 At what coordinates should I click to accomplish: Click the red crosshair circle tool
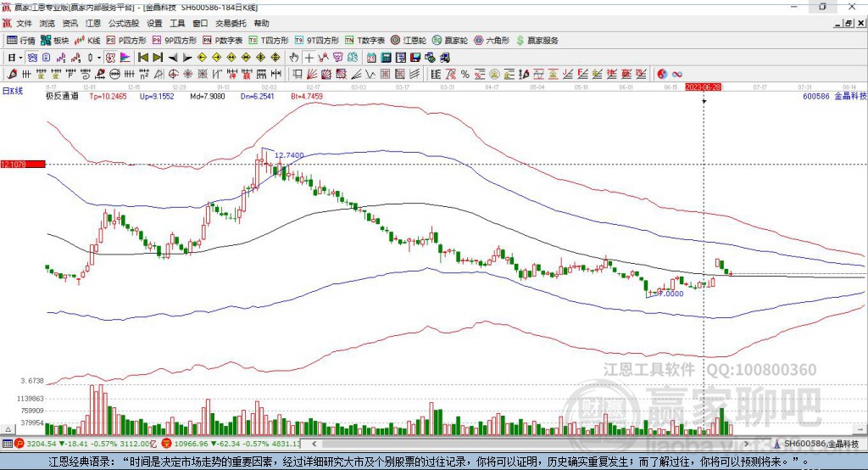pos(173,74)
